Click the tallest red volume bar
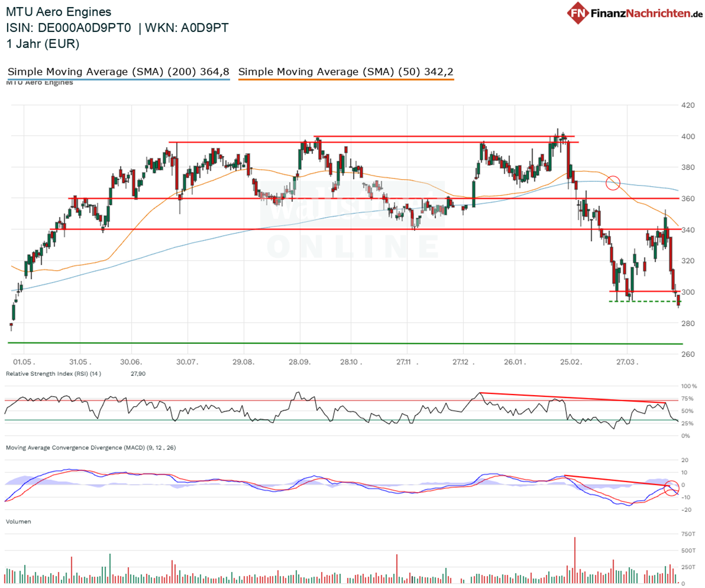 [574, 559]
